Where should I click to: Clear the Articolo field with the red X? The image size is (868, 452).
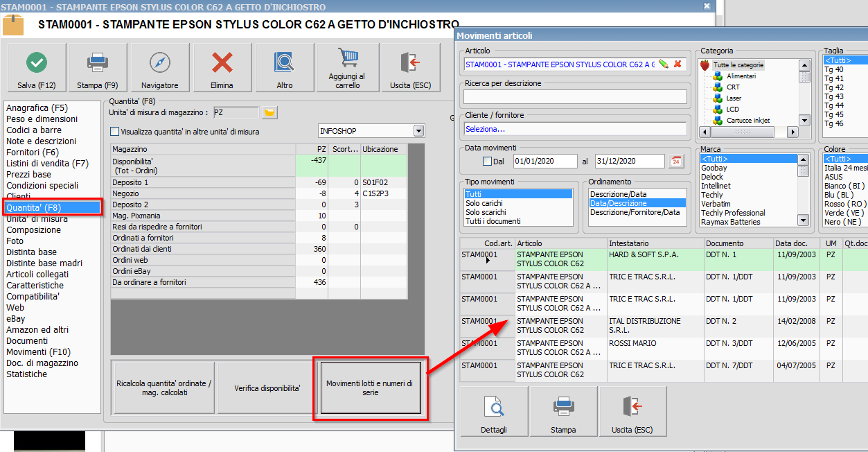[x=677, y=64]
